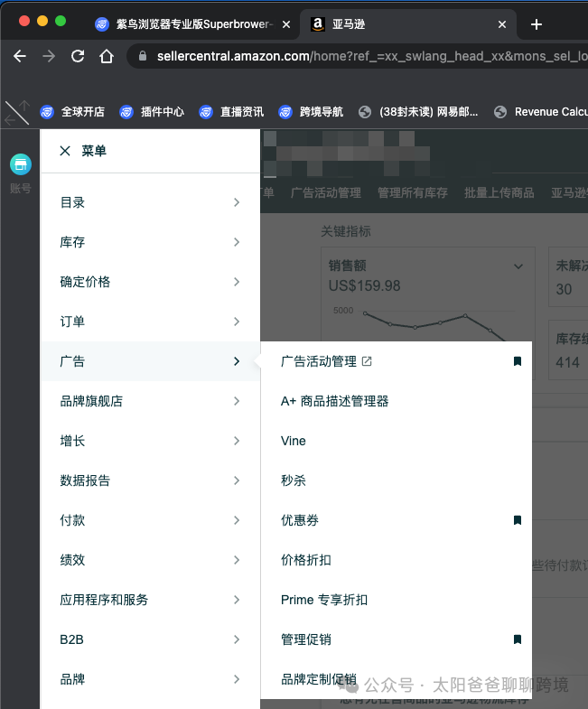
Task: Open the 库存 menu item
Action: pyautogui.click(x=150, y=242)
